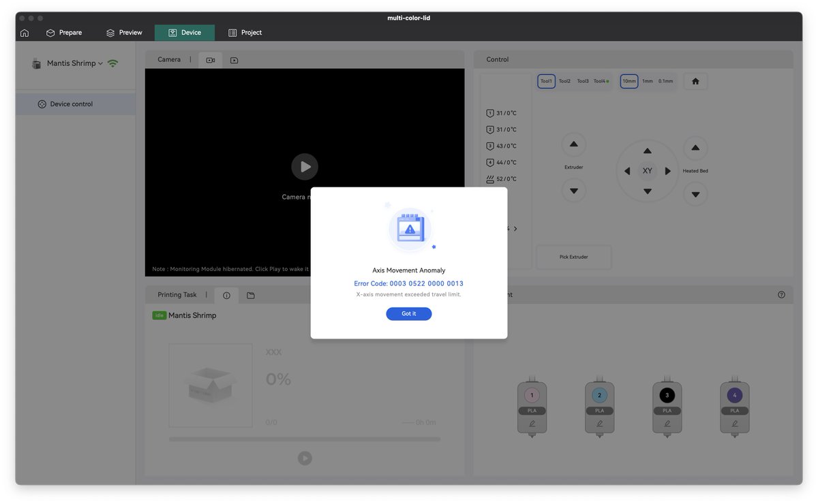Edit filament slot 3 with pencil icon

(x=667, y=424)
